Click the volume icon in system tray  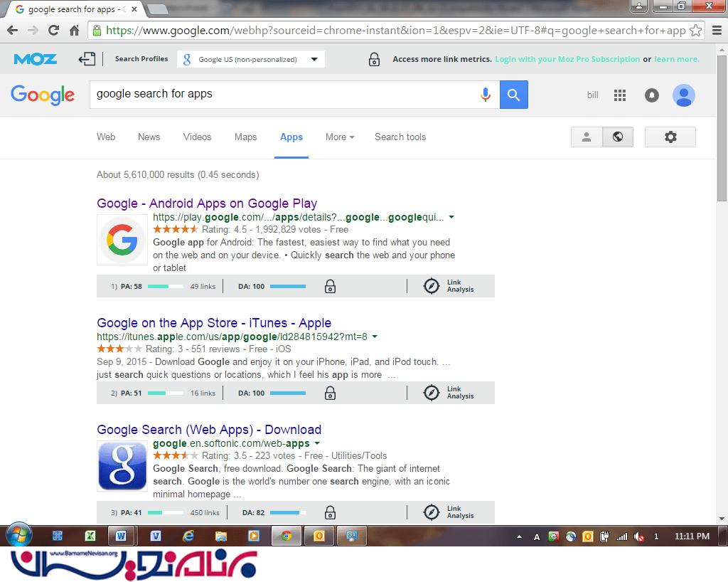pyautogui.click(x=639, y=536)
